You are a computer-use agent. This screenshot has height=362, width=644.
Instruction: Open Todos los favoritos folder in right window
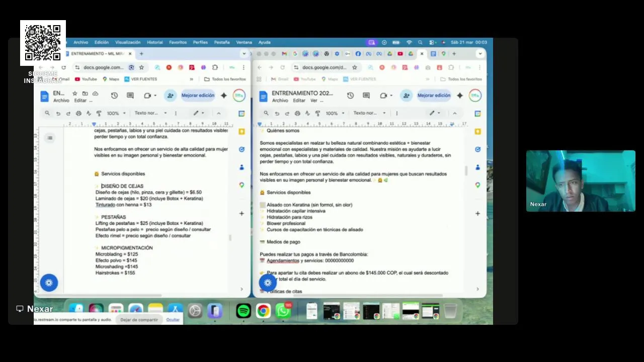click(x=461, y=79)
